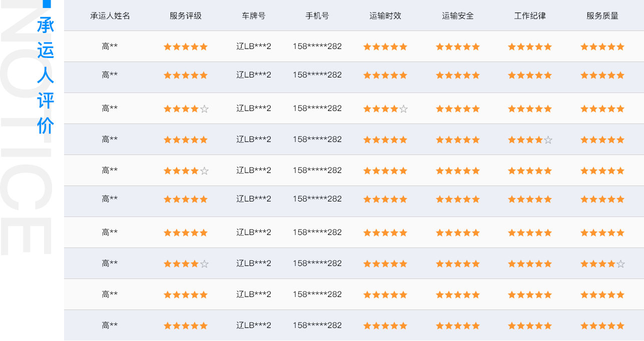
Task: Click first row 服务评级 star rating
Action: point(186,47)
